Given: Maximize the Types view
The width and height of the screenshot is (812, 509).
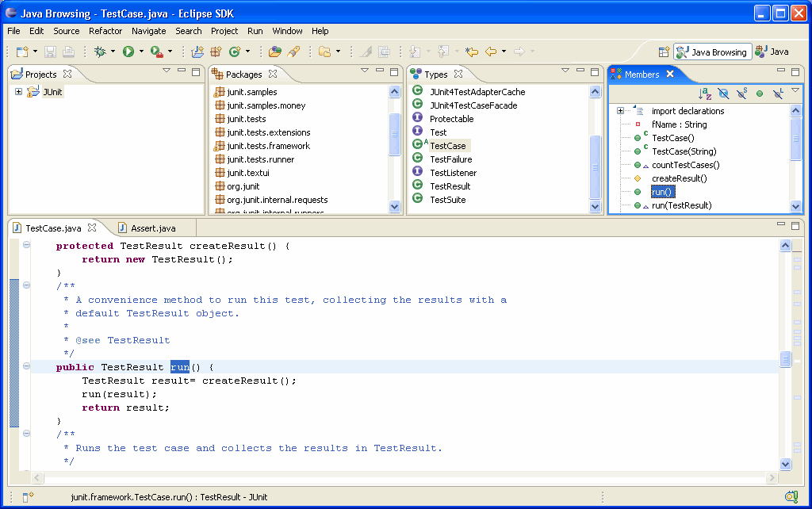Looking at the screenshot, I should (595, 71).
